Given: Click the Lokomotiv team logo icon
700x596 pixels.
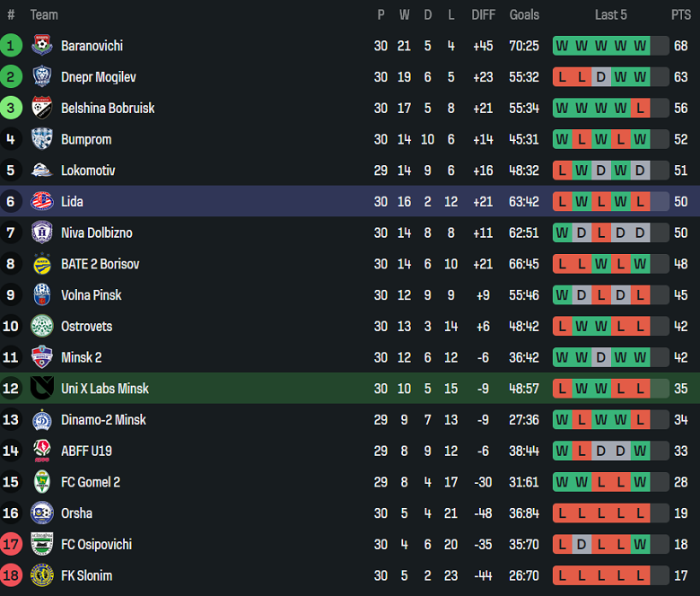Looking at the screenshot, I should pyautogui.click(x=42, y=171).
